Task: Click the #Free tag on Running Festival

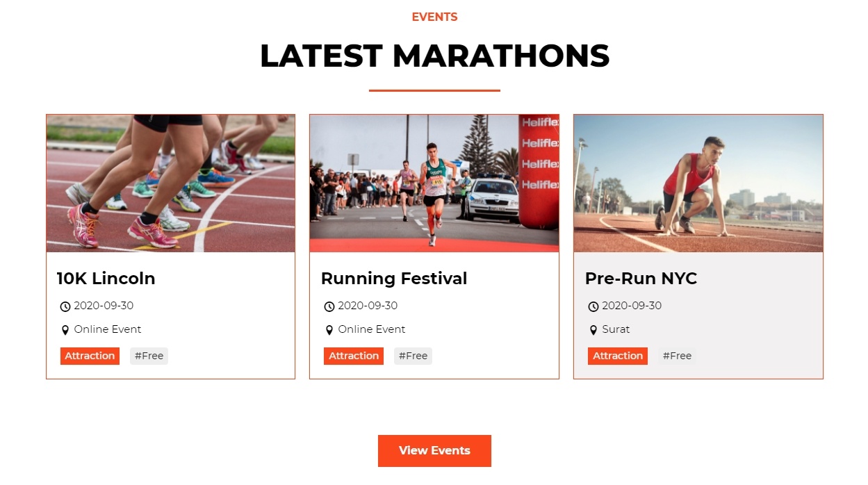Action: 413,356
